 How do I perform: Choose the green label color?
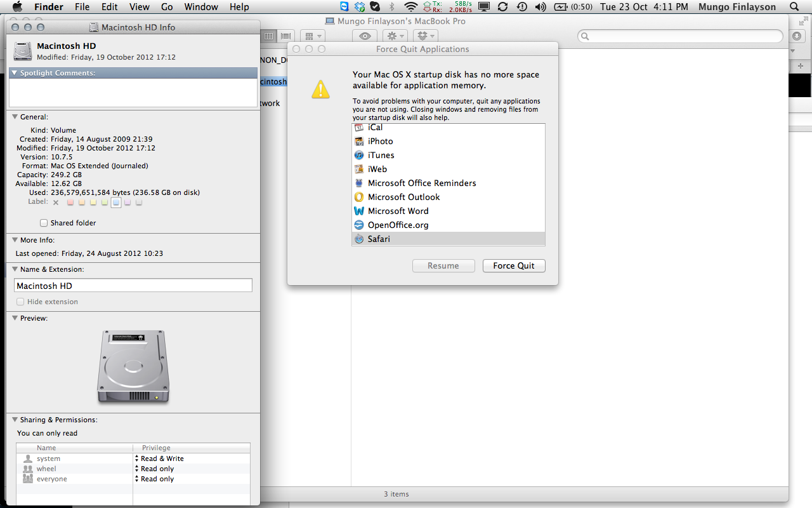click(105, 202)
